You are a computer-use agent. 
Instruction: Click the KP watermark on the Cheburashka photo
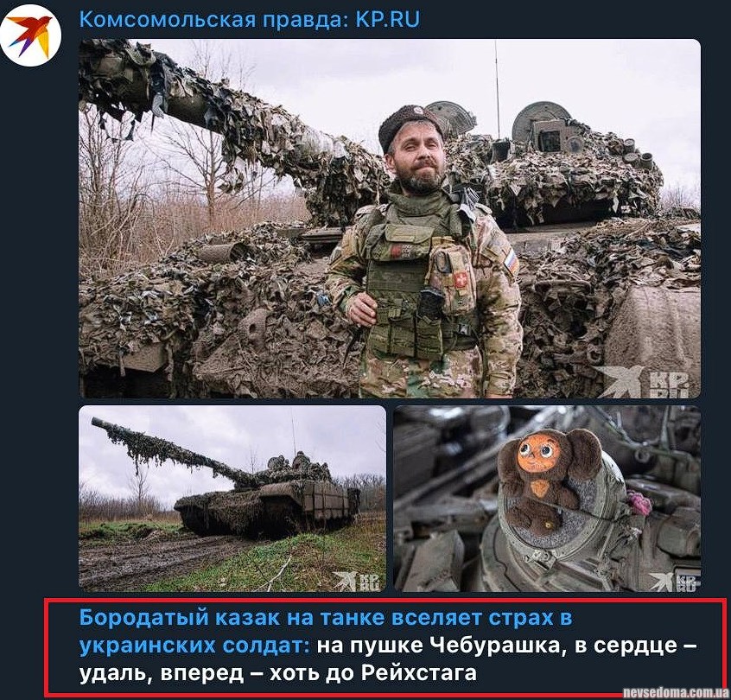[x=673, y=582]
